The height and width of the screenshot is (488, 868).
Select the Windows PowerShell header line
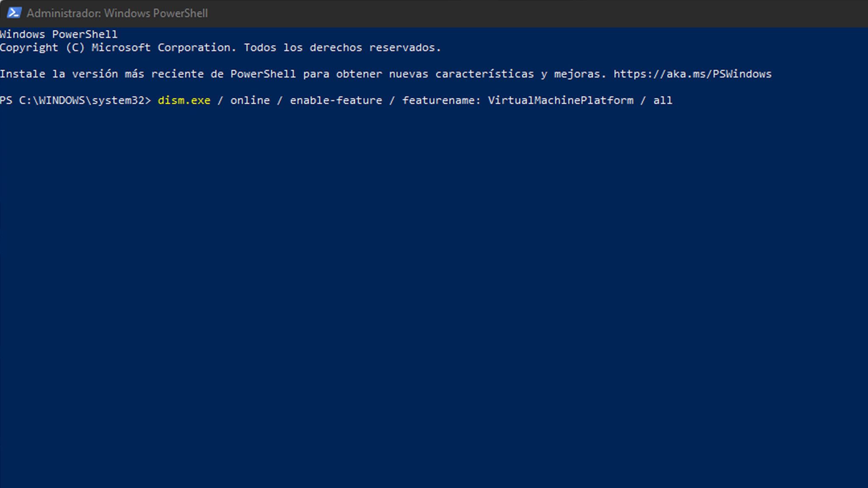point(58,34)
